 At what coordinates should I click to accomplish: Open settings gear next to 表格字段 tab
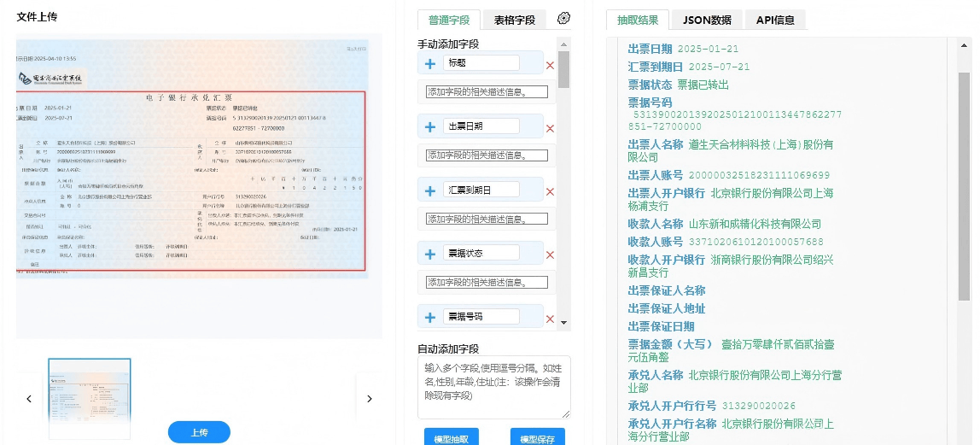(x=563, y=19)
